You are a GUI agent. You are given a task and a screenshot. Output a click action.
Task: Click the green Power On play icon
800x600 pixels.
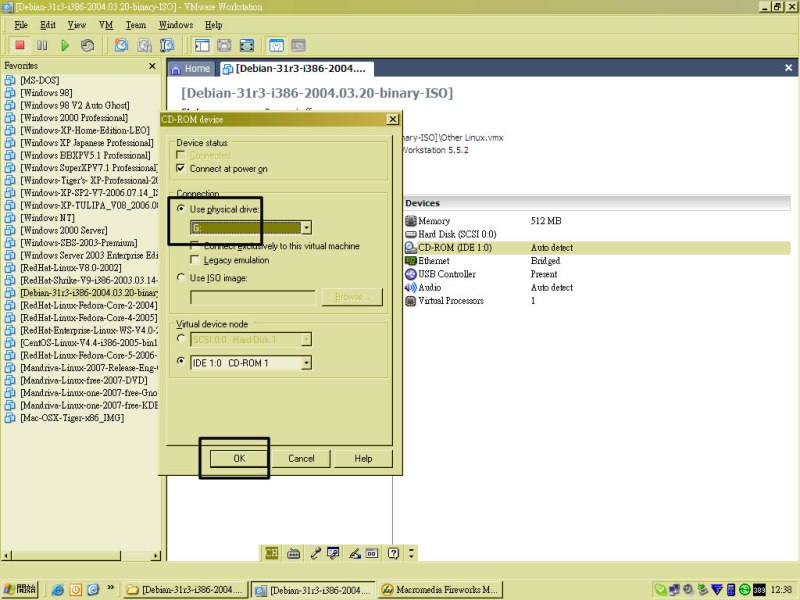(x=65, y=45)
